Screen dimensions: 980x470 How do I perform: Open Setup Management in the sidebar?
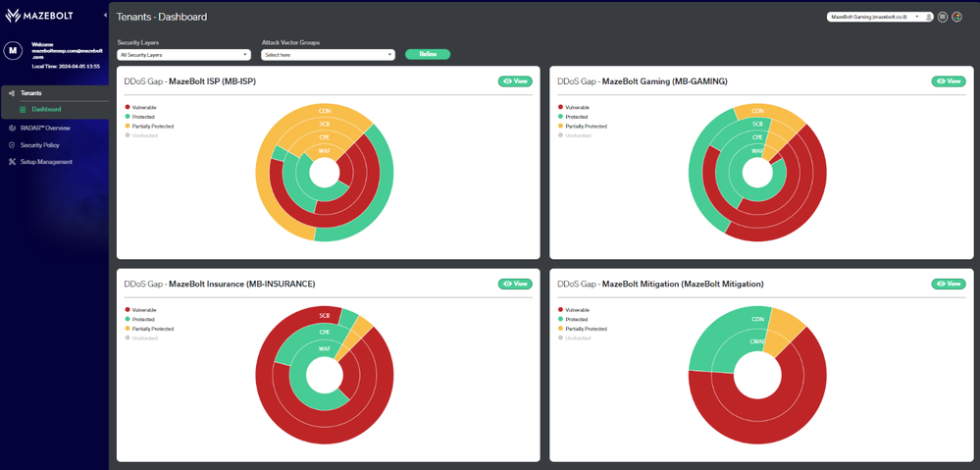pyautogui.click(x=40, y=162)
